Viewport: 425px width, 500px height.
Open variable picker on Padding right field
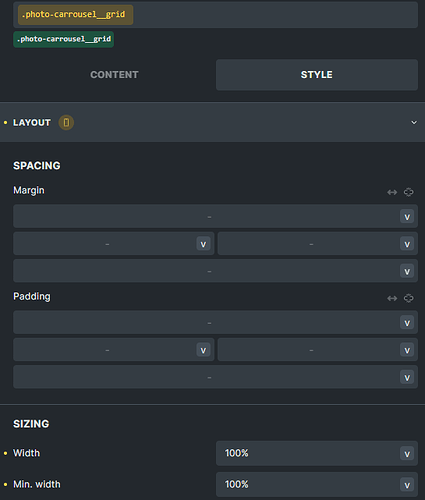tap(407, 350)
